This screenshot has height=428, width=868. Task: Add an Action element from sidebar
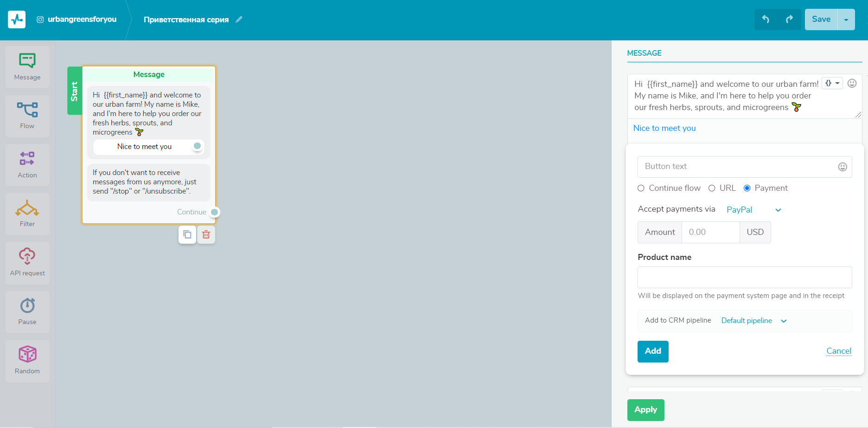click(27, 165)
